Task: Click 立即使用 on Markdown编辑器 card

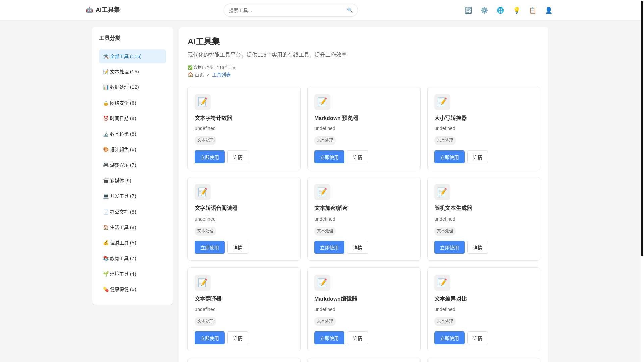Action: pos(329,338)
